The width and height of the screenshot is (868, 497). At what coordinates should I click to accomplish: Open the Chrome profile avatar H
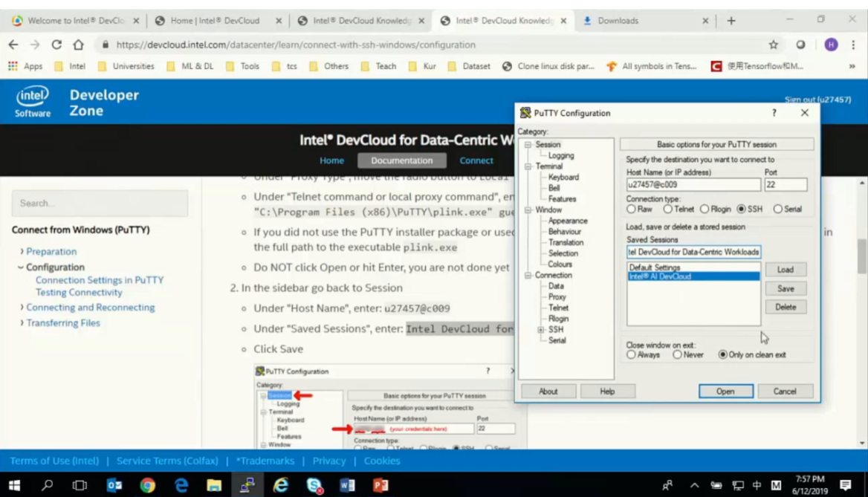(x=830, y=45)
